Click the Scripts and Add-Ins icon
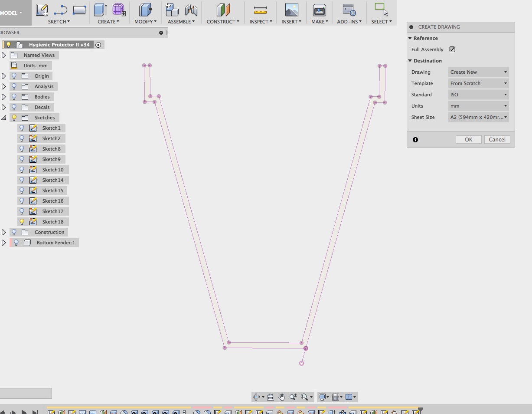 click(349, 10)
